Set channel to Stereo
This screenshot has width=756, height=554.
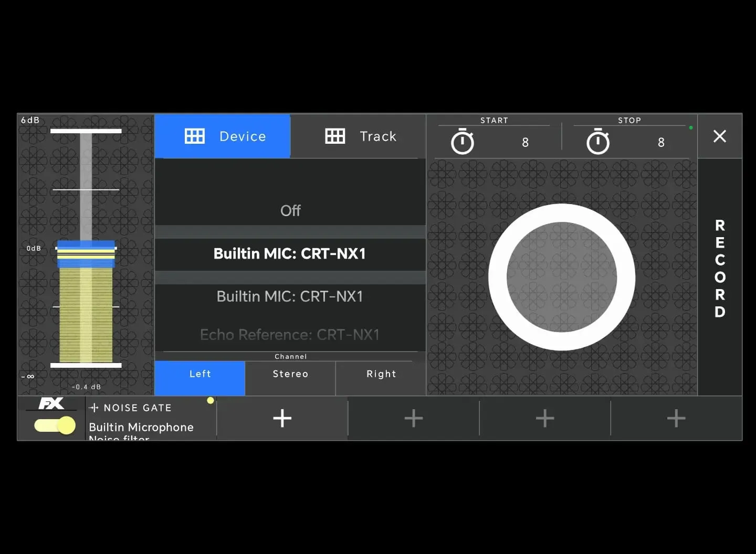[290, 378]
